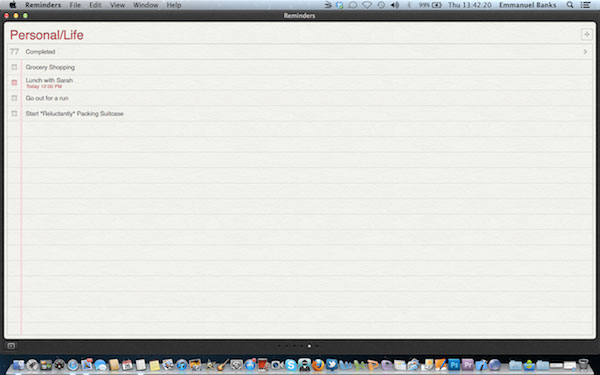Open the Dashboard gauge icon in the Dock

coord(59,365)
